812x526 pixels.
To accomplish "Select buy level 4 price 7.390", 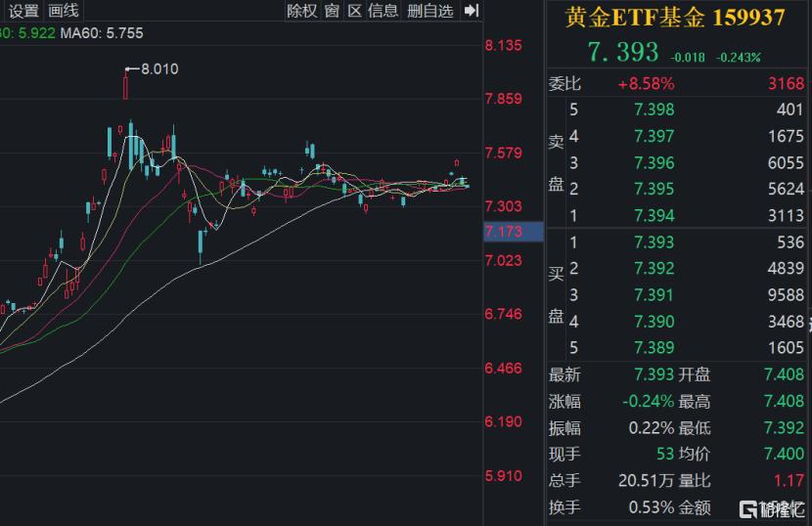I will (x=654, y=322).
